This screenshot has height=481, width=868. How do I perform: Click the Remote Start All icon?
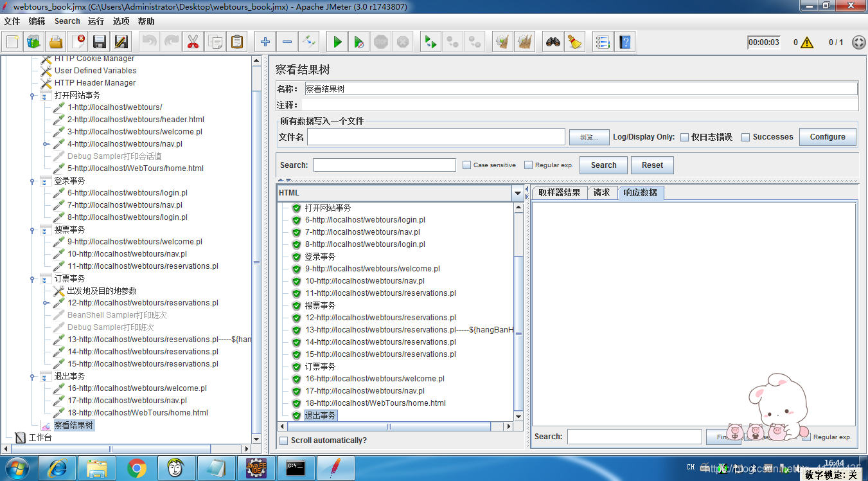[x=430, y=42]
